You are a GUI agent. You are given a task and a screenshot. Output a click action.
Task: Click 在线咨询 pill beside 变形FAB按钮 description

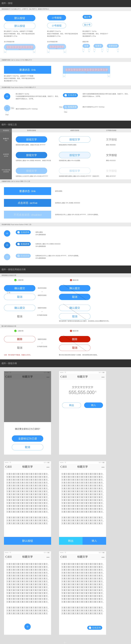point(70,95)
